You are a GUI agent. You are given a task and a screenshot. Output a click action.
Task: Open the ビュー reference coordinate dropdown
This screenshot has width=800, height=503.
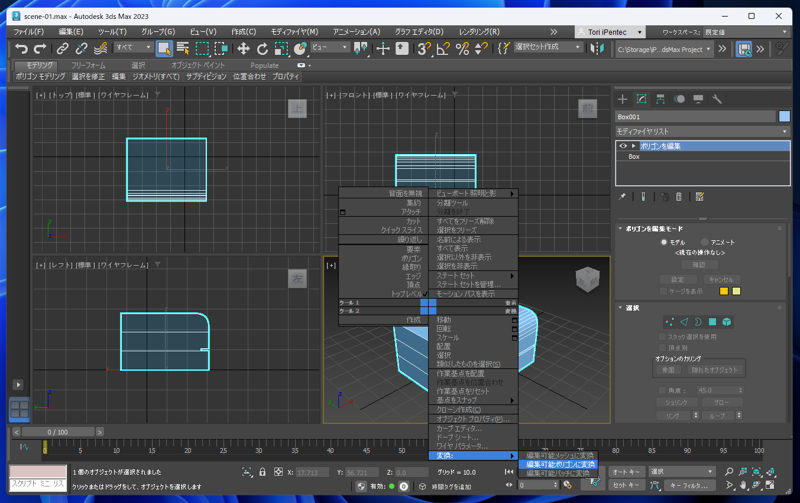pyautogui.click(x=330, y=47)
